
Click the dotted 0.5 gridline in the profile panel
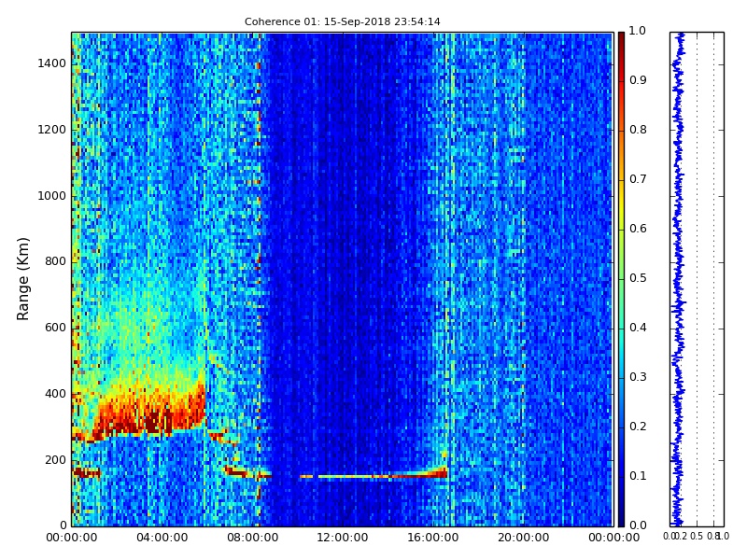click(x=697, y=279)
